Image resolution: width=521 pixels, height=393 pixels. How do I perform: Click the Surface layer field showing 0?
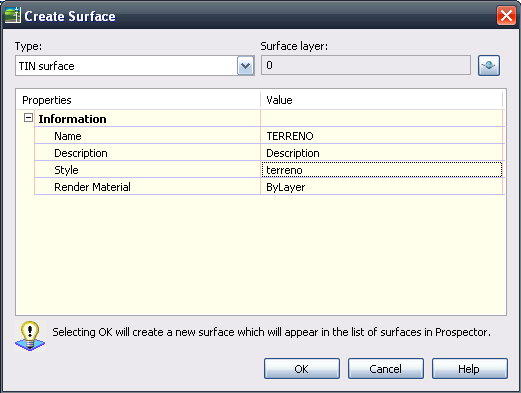click(x=366, y=65)
